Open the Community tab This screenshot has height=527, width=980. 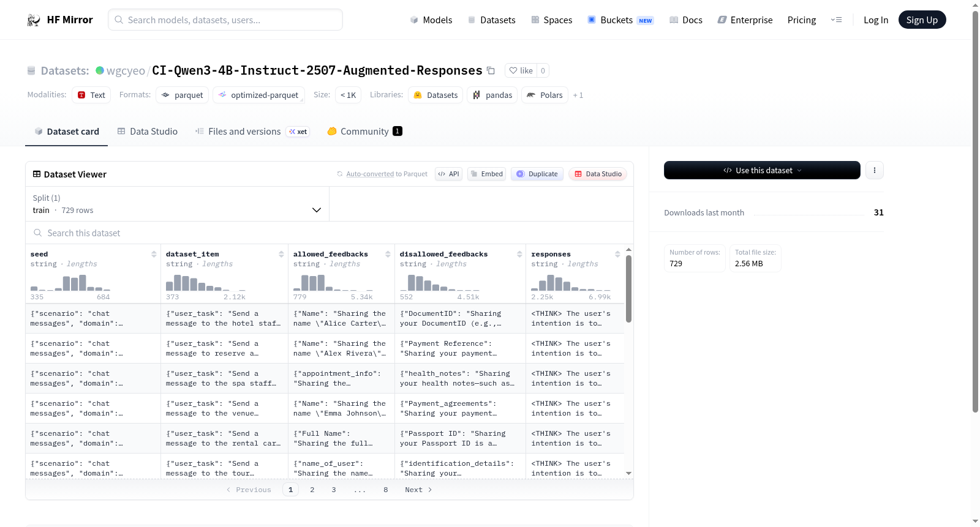[364, 131]
